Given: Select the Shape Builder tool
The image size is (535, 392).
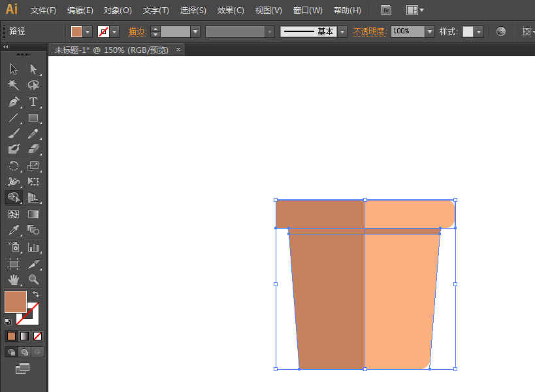Looking at the screenshot, I should point(14,197).
